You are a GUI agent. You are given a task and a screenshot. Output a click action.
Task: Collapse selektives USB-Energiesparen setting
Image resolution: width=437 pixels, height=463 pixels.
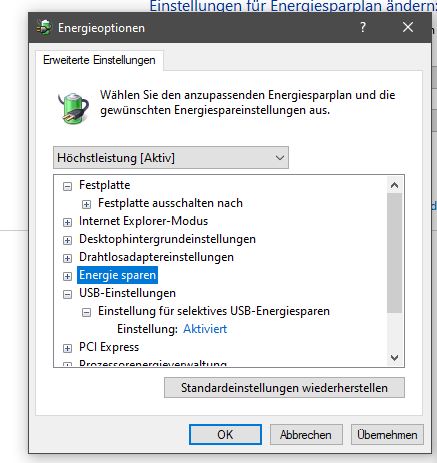86,312
